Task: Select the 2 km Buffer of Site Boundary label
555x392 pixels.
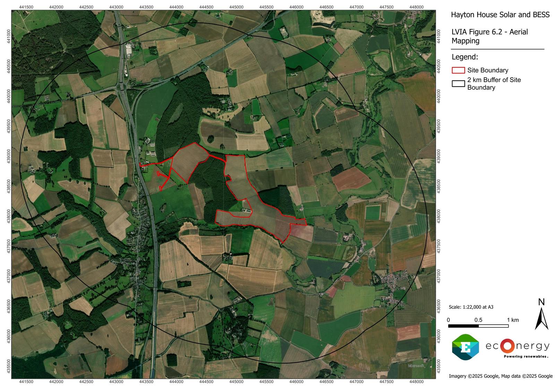Action: [494, 84]
